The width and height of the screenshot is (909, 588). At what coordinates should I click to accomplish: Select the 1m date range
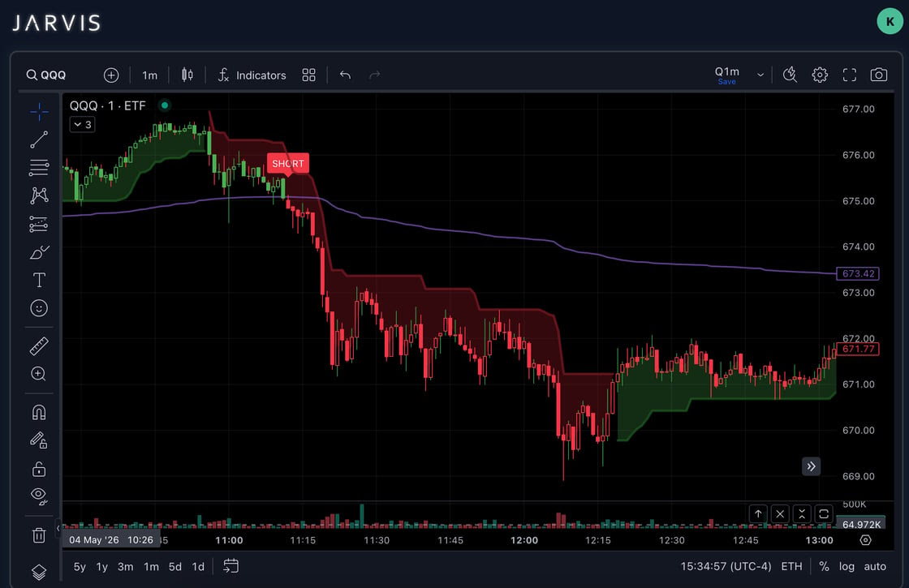(x=151, y=567)
